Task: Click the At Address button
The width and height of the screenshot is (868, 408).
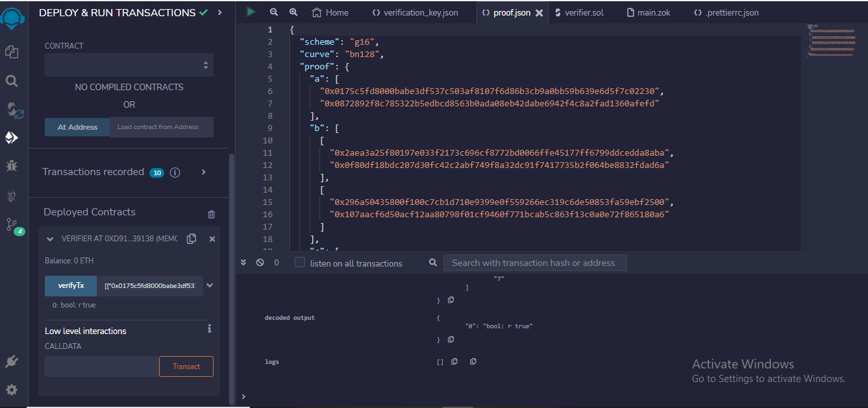Action: click(77, 127)
